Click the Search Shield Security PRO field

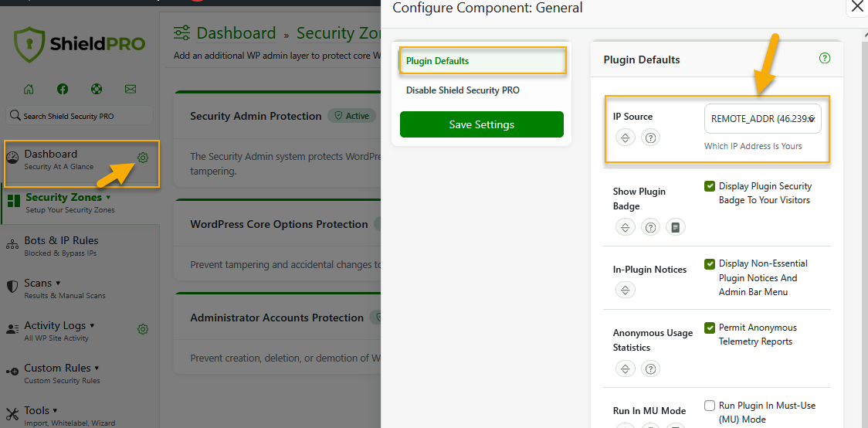pyautogui.click(x=81, y=116)
